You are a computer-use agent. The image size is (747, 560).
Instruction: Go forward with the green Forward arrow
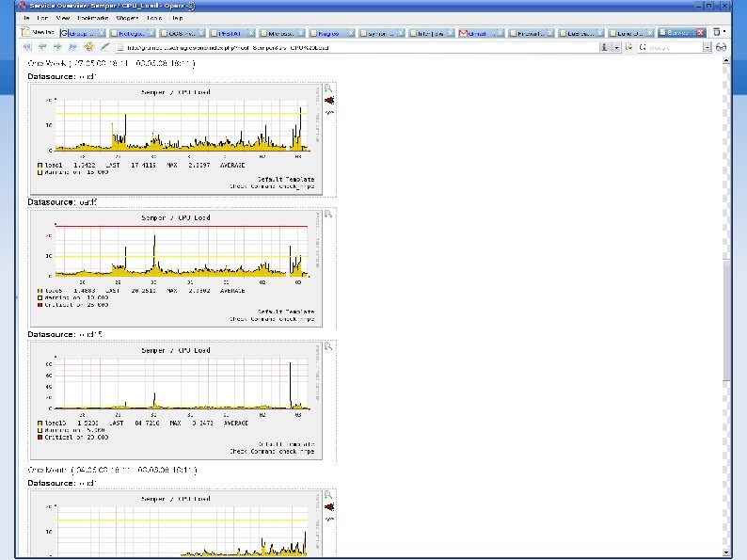[57, 47]
